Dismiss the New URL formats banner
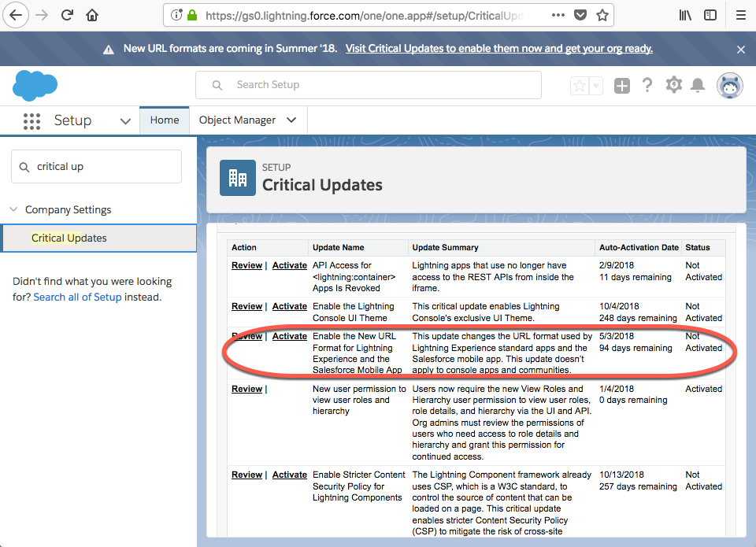The image size is (756, 547). [741, 49]
